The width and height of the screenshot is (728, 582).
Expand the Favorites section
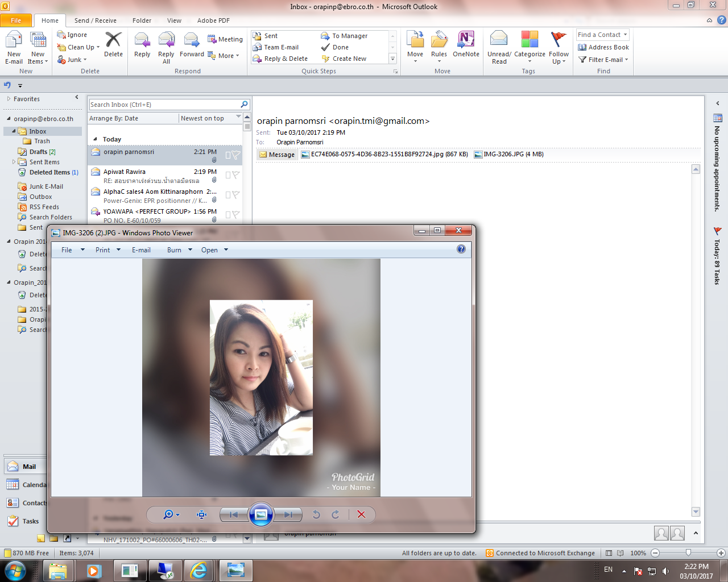(9, 99)
